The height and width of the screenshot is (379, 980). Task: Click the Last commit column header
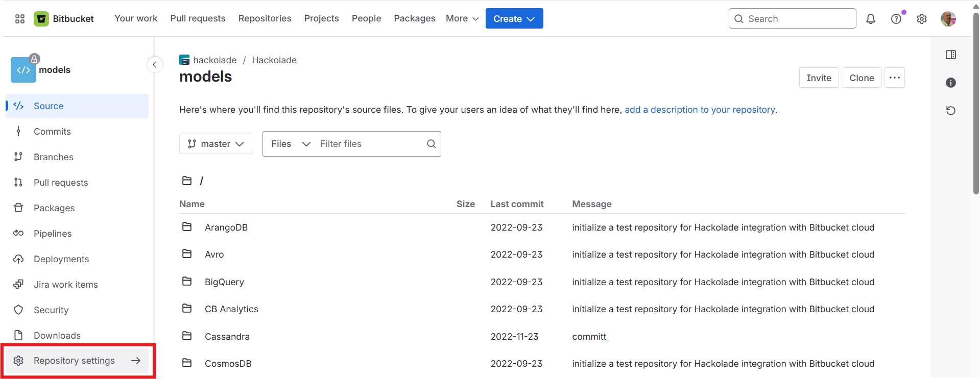point(517,204)
